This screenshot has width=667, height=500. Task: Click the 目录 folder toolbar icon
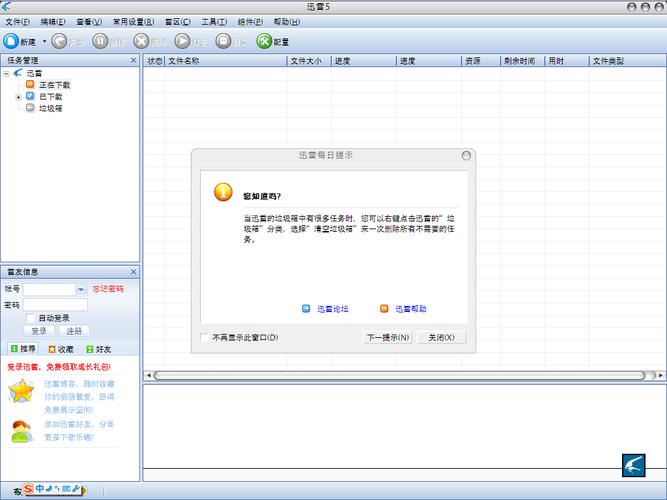click(x=223, y=41)
